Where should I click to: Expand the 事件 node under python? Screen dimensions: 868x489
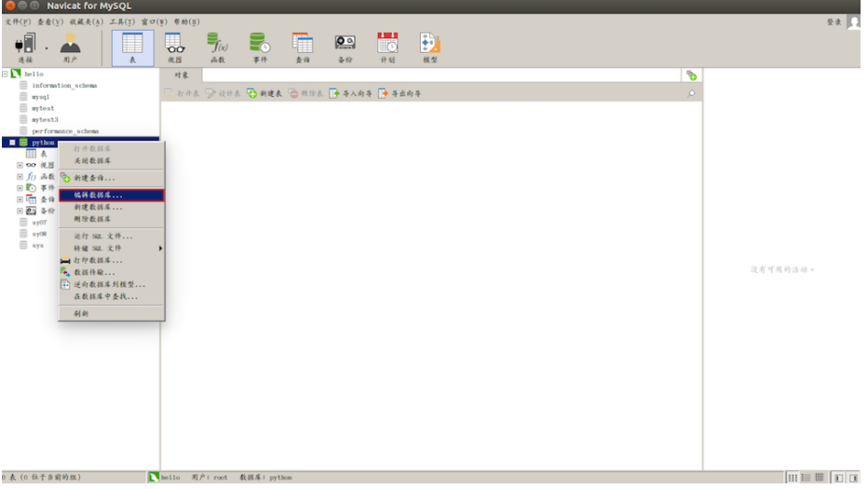point(20,188)
